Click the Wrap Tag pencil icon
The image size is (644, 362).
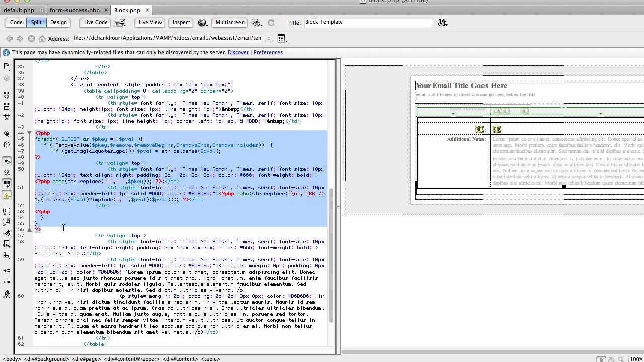(x=7, y=233)
